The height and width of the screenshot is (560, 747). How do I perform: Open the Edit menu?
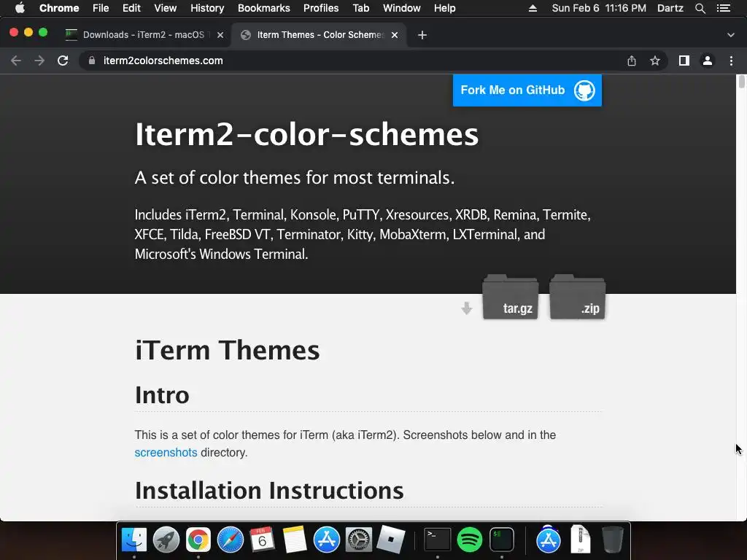pyautogui.click(x=131, y=8)
